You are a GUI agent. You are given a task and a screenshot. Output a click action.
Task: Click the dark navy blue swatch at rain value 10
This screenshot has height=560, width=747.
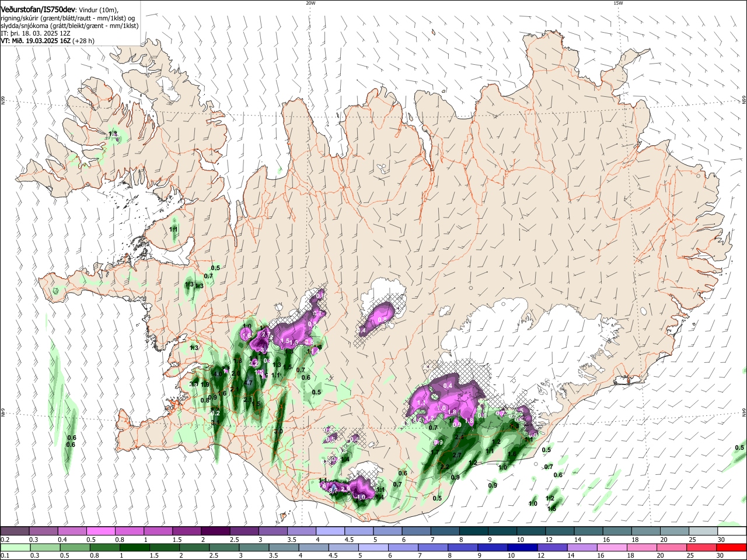click(x=522, y=548)
